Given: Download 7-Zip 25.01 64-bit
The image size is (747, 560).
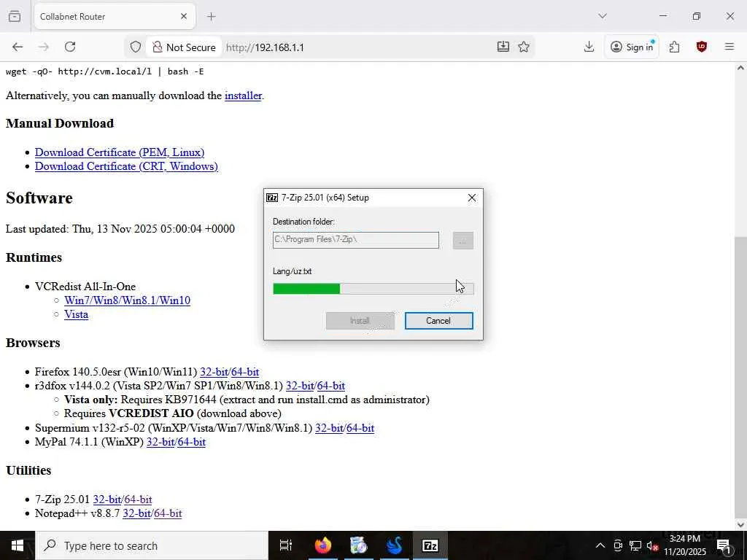Looking at the screenshot, I should 138,499.
